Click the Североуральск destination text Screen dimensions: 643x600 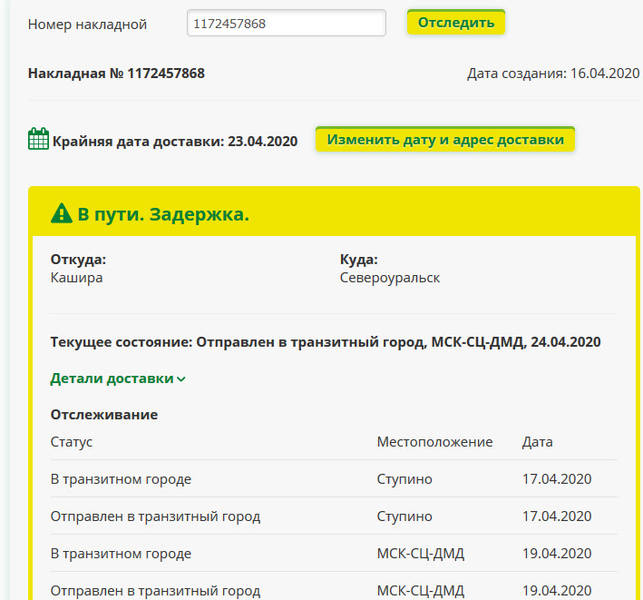pos(390,278)
